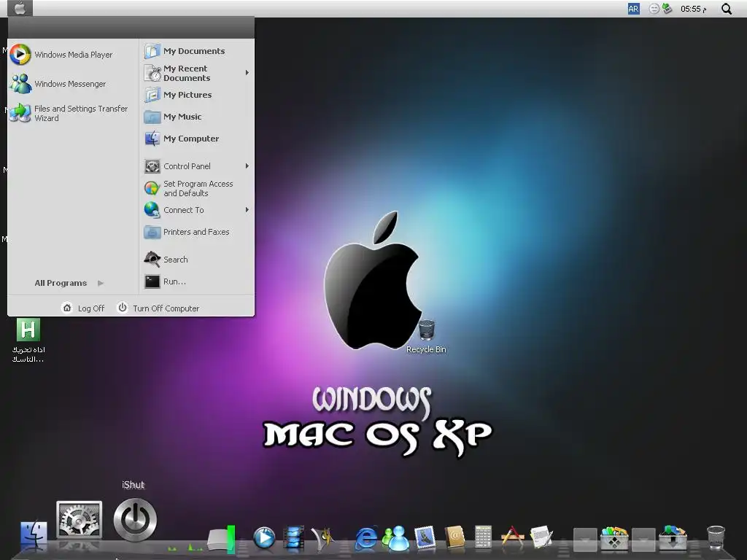Screen dimensions: 747x560
Task: Click the downloads stack icon in dock
Action: pos(673,538)
